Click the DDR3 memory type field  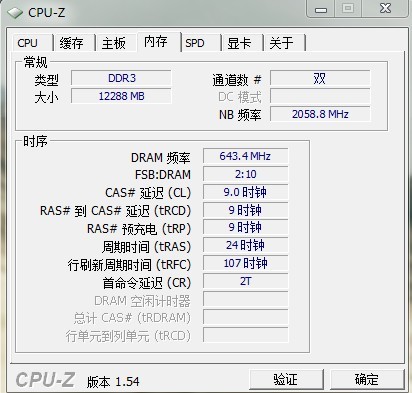[121, 78]
